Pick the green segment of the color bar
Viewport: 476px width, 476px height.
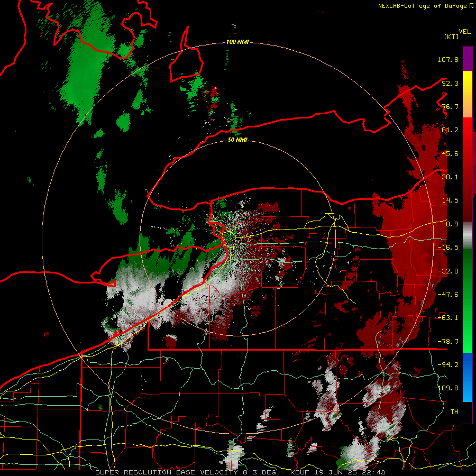pyautogui.click(x=467, y=300)
